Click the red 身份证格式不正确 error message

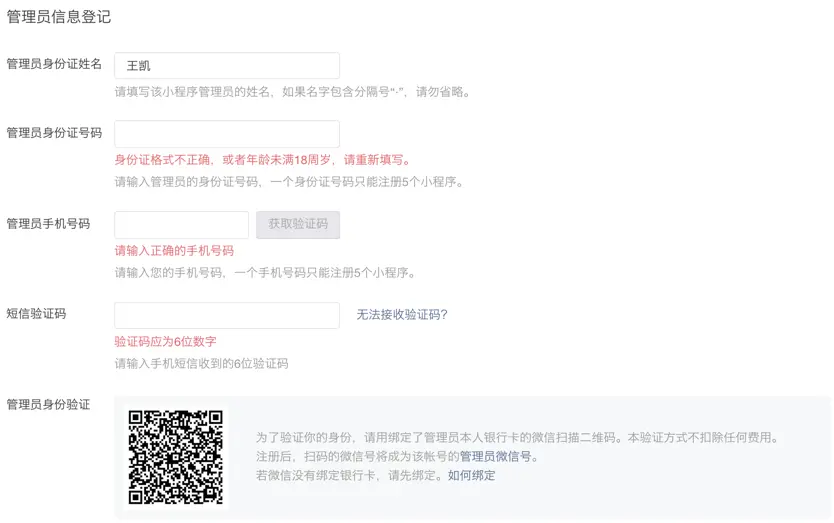(x=262, y=160)
